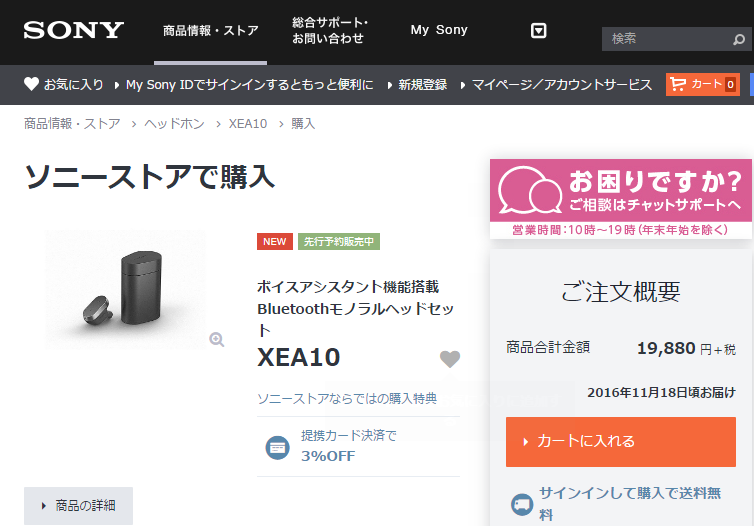Open My Sony IDでサインイン link
This screenshot has width=754, height=526.
tap(249, 85)
